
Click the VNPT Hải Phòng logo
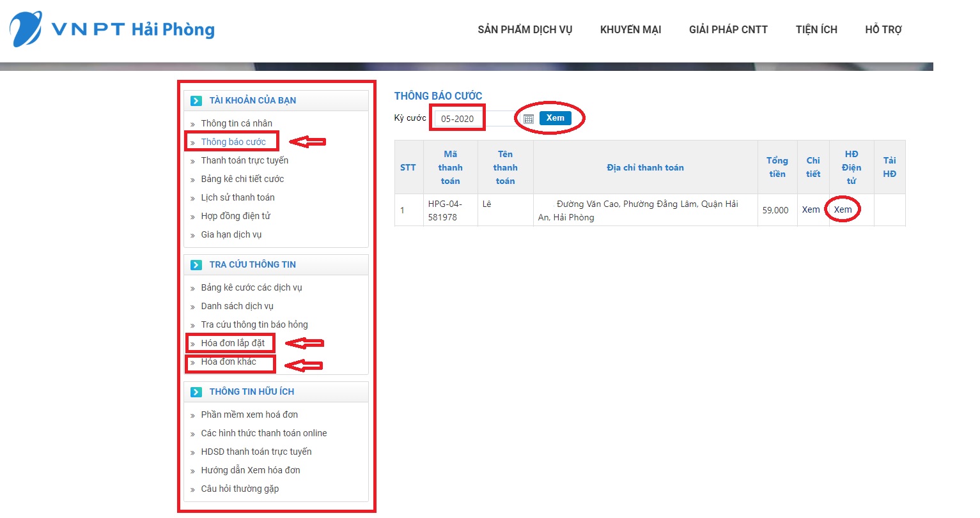113,29
